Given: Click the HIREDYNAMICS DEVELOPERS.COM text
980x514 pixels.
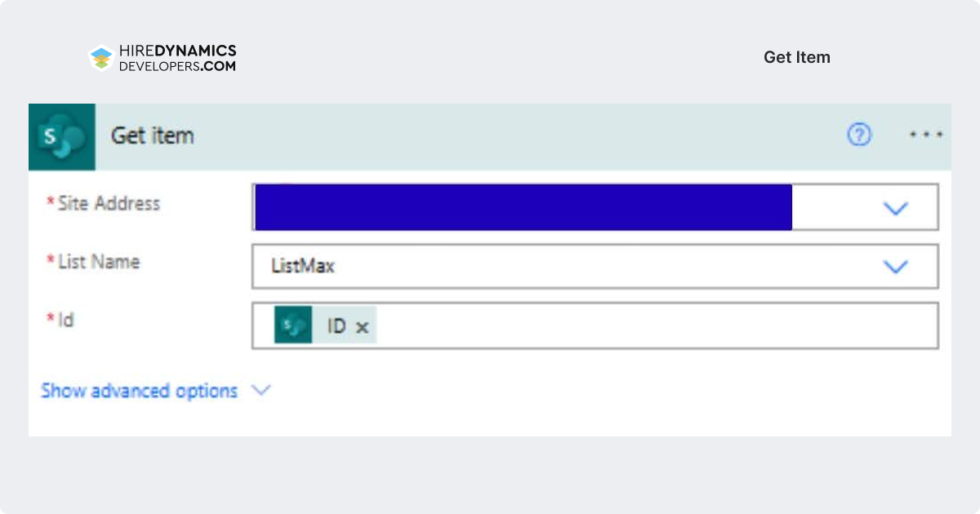Looking at the screenshot, I should (178, 58).
